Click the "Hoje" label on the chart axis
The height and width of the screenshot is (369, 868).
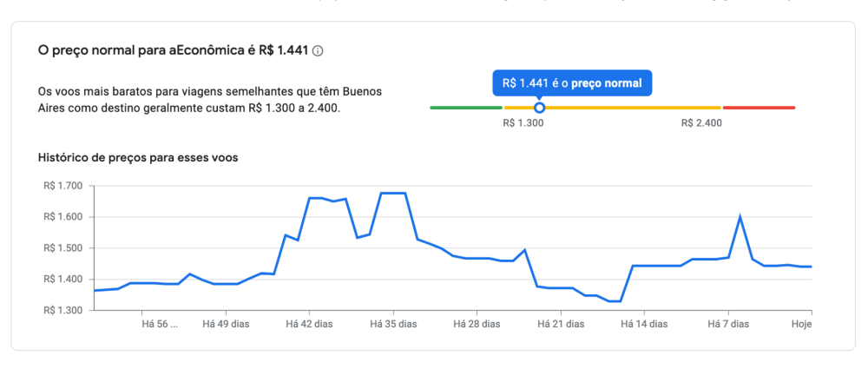pos(800,324)
